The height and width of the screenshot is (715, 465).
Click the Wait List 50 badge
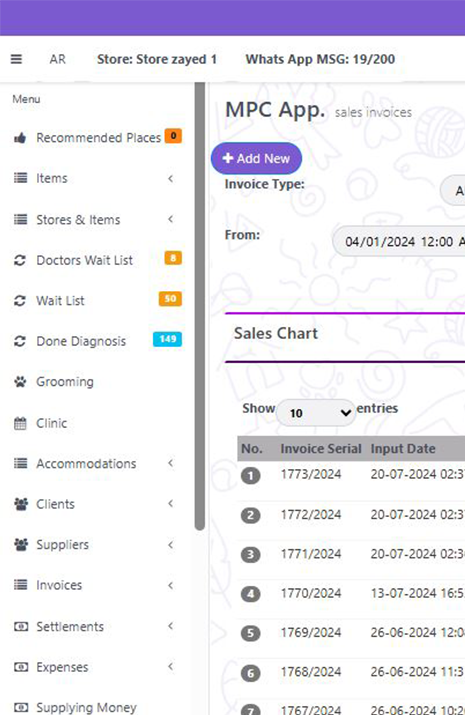pyautogui.click(x=170, y=299)
